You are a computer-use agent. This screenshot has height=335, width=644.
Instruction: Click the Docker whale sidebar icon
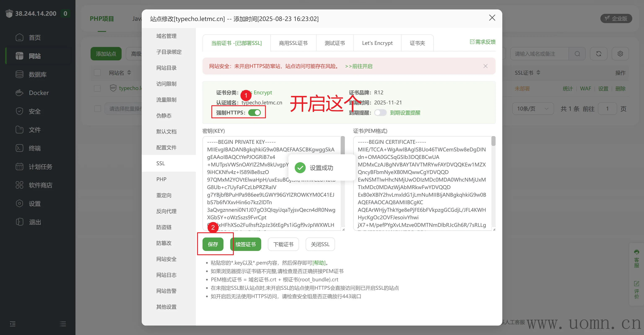19,93
